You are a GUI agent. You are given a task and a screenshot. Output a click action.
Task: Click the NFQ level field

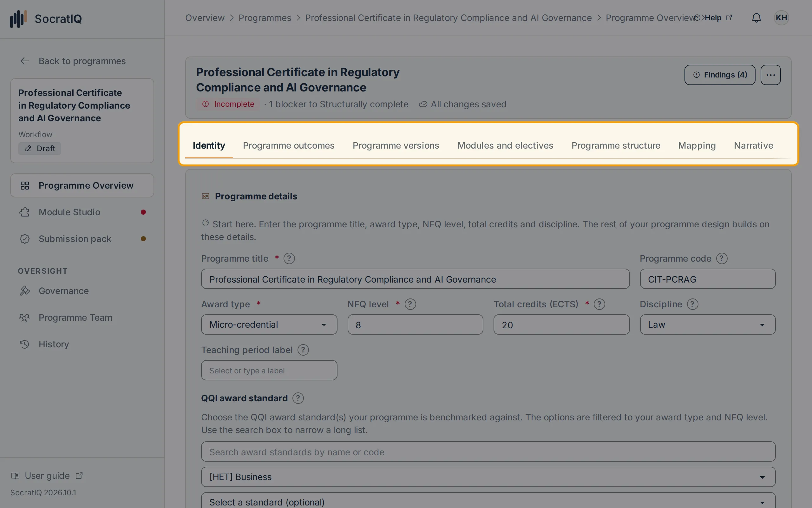[x=416, y=324]
